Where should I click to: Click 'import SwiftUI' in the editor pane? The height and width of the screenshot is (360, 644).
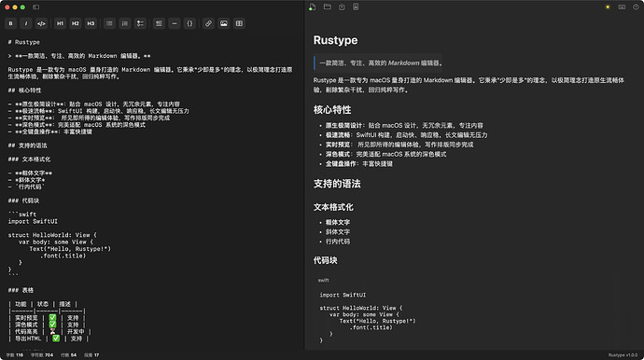[x=33, y=221]
